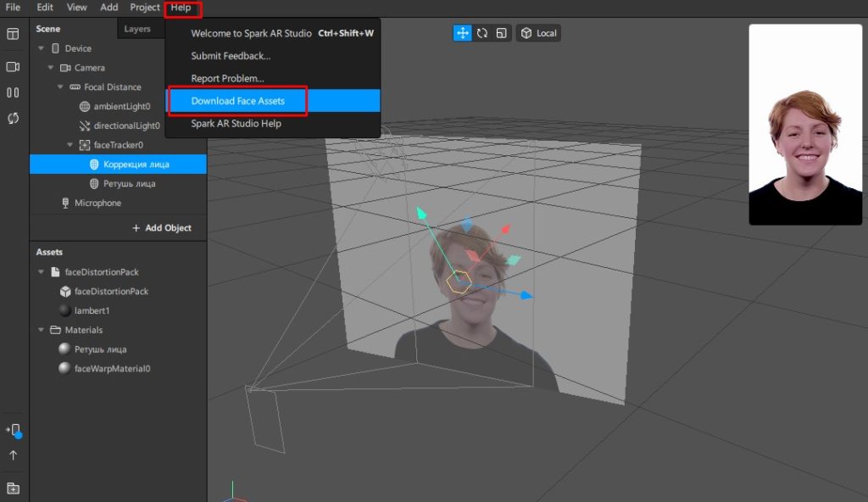Select the move translate tool in viewport
868x502 pixels.
[x=462, y=33]
